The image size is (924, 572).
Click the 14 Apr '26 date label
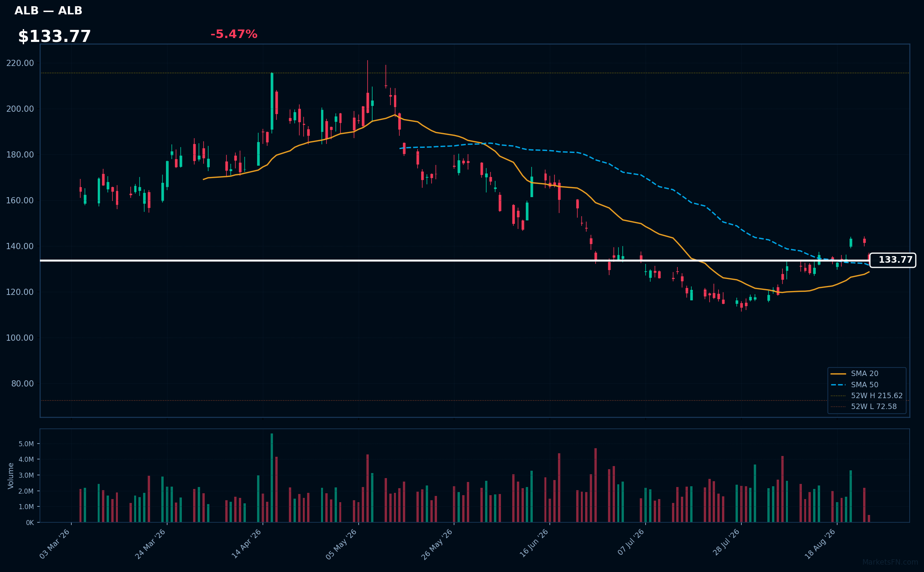(246, 544)
